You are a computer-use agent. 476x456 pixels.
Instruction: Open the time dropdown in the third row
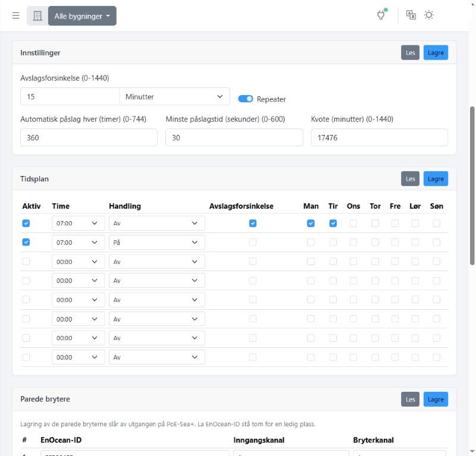[x=79, y=262]
